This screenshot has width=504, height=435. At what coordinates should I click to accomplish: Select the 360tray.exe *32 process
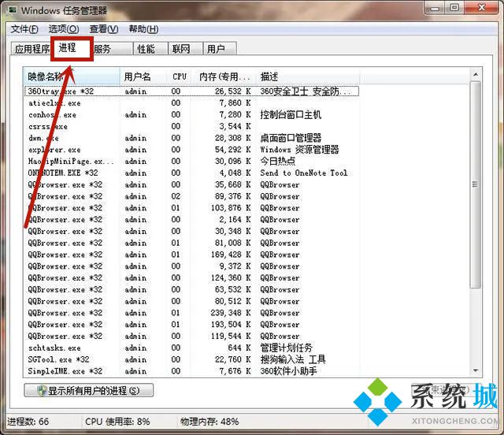click(191, 91)
